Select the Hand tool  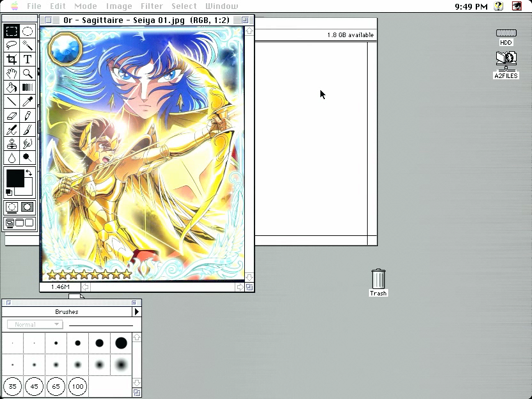tap(12, 74)
